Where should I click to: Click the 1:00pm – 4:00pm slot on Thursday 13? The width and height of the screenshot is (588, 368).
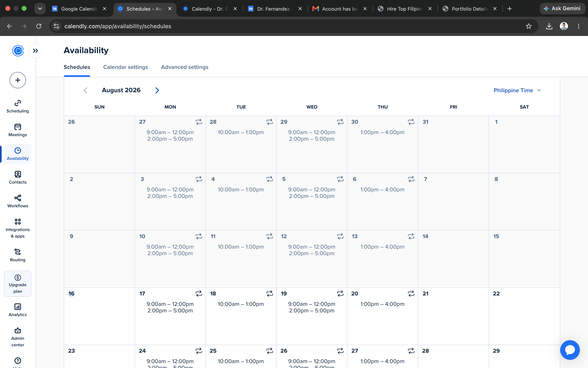tap(382, 247)
